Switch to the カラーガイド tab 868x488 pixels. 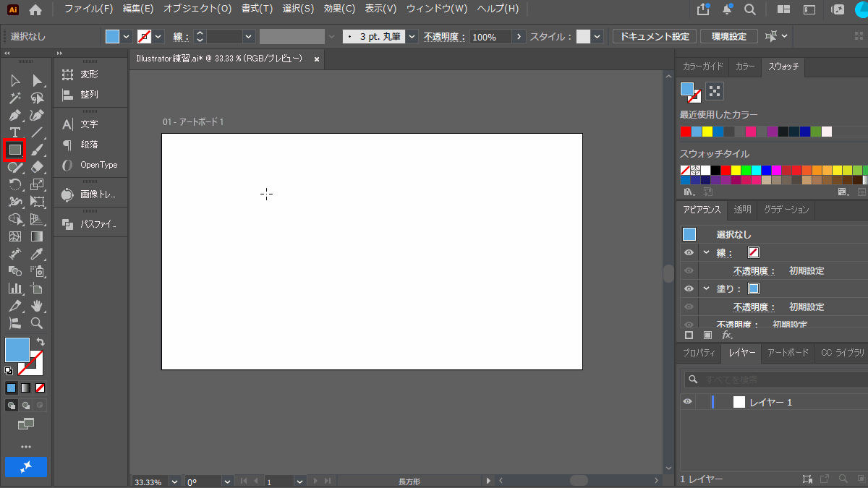(x=703, y=67)
